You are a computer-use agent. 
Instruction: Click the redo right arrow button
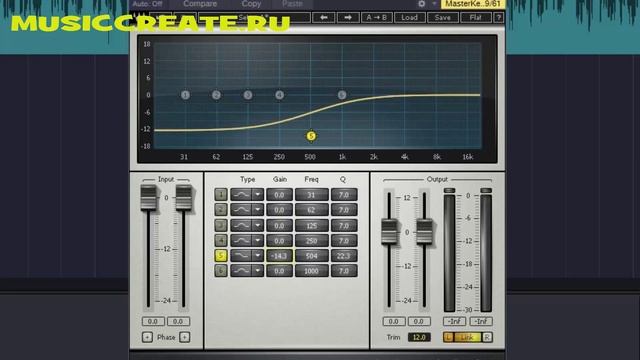(348, 18)
